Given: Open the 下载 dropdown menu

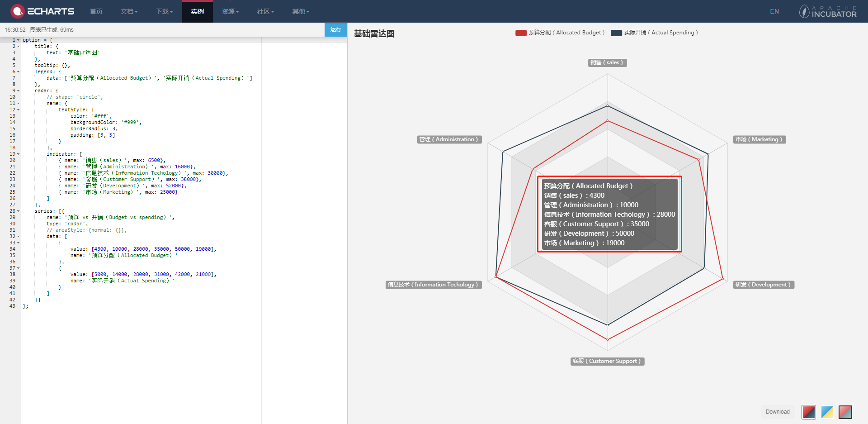Looking at the screenshot, I should tap(164, 11).
